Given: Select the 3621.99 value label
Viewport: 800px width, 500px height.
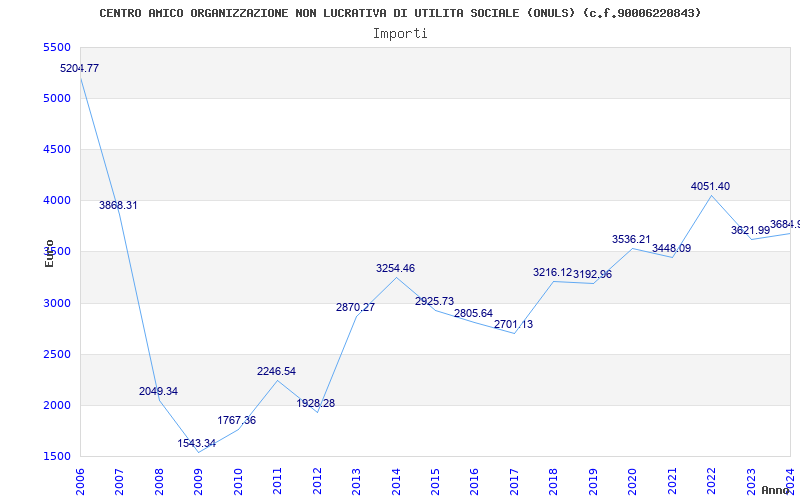Looking at the screenshot, I should point(750,230).
